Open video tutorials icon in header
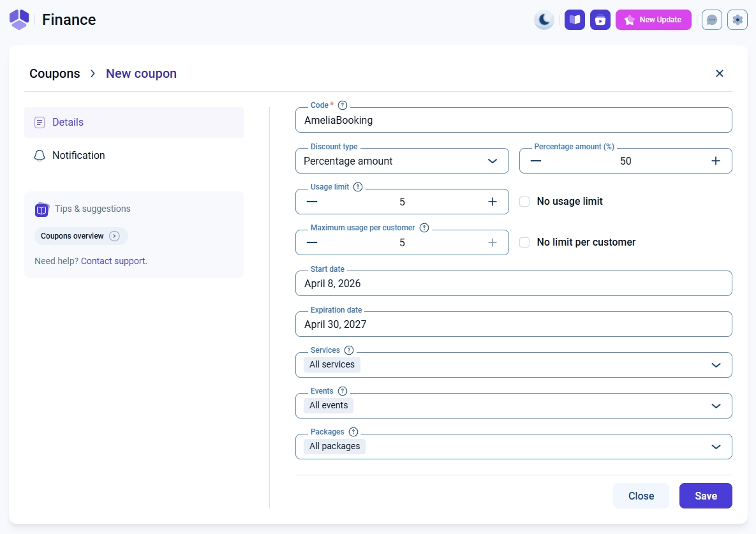The width and height of the screenshot is (756, 534). pos(600,20)
